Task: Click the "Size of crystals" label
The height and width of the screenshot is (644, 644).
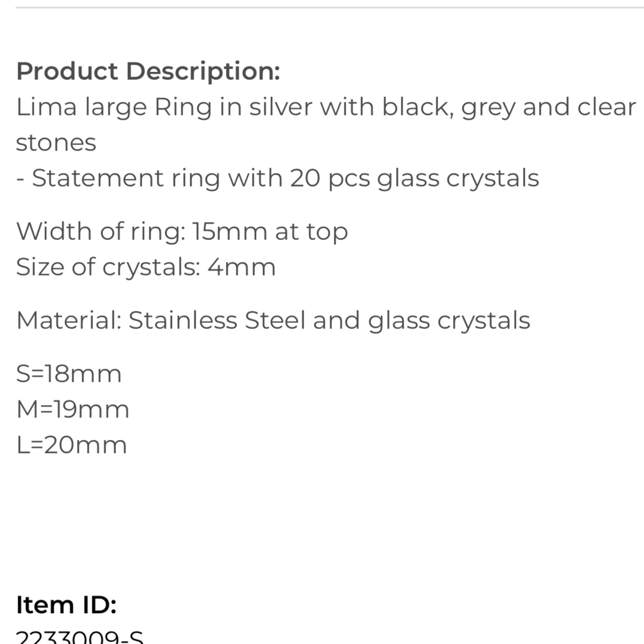Action: [x=108, y=267]
